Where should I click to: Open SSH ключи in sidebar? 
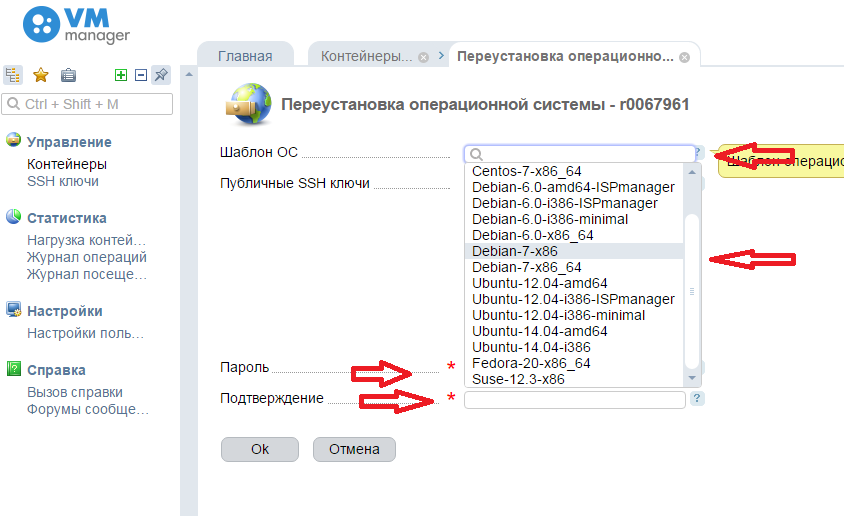click(63, 181)
